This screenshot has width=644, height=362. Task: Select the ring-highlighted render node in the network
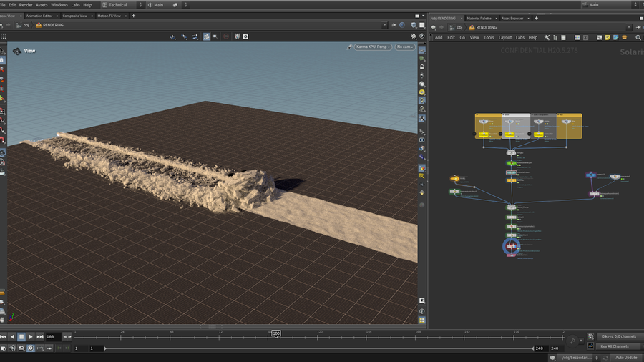[x=511, y=246]
